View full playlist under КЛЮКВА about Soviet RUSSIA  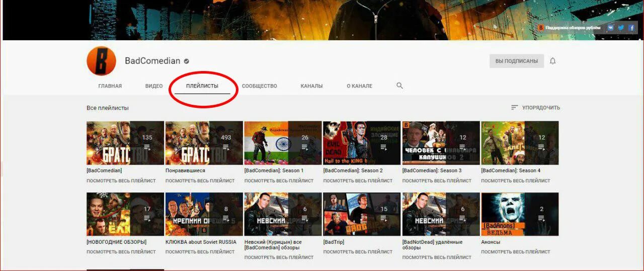[200, 252]
